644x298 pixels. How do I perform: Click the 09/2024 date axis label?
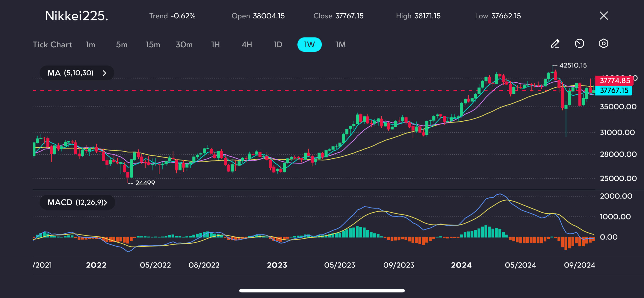point(580,265)
